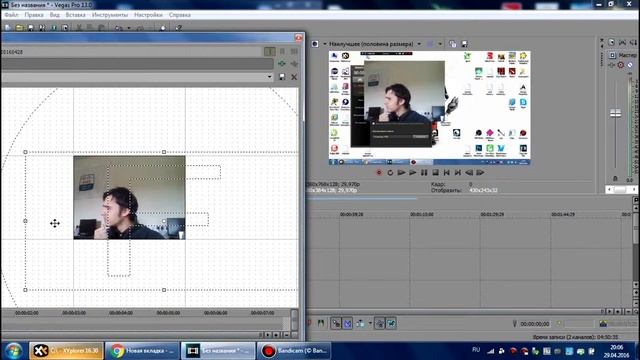
Task: Open the Вид menu
Action: 55,15
